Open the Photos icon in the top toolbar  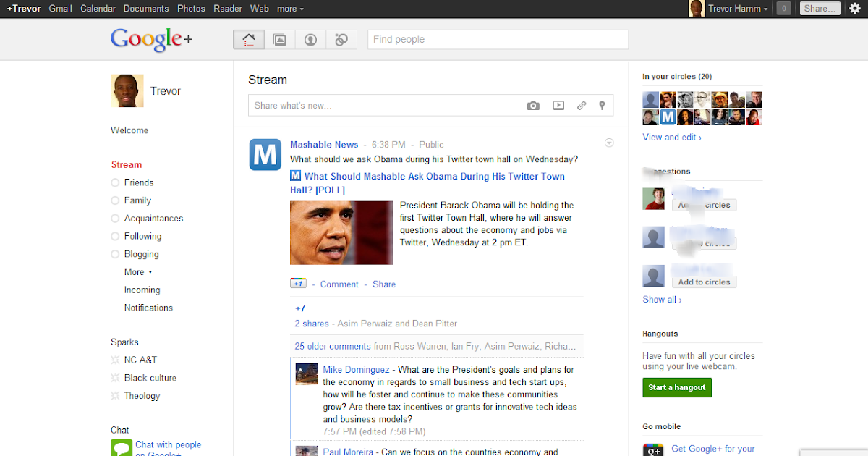(x=279, y=40)
